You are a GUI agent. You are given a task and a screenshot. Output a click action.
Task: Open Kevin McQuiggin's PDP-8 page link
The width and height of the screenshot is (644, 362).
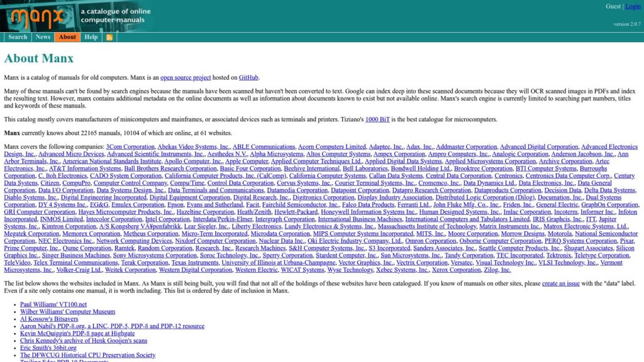point(77,334)
